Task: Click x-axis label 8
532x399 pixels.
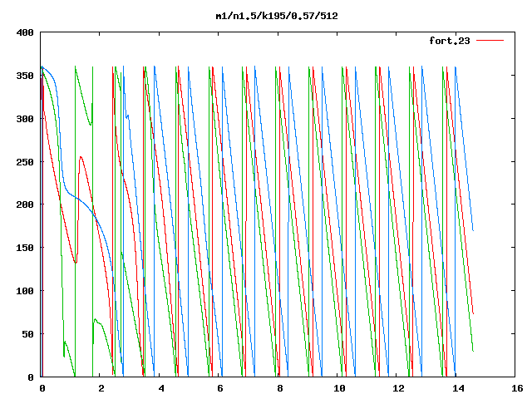Action: coord(279,388)
